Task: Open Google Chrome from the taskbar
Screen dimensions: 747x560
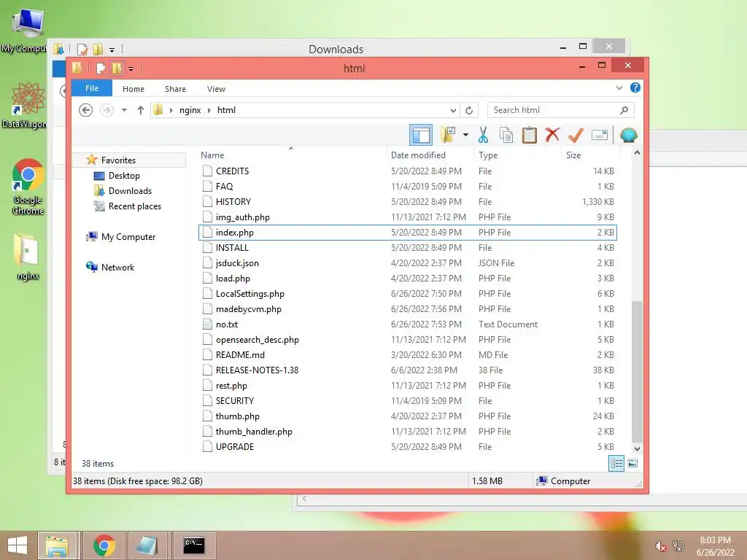Action: 104,545
